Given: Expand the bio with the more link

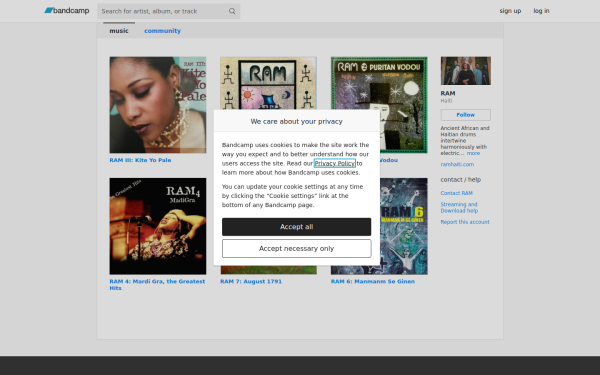Looking at the screenshot, I should [x=473, y=153].
